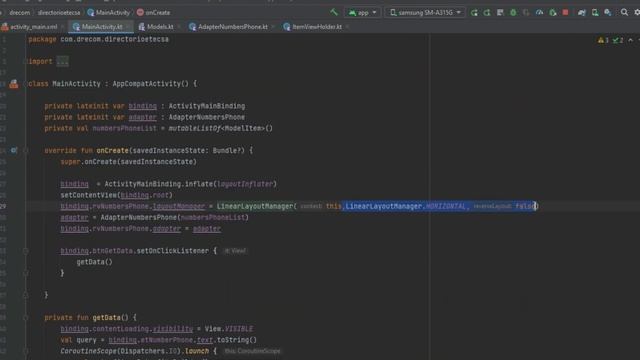Click the Kotlin file icon on MainActivity.kt tab
The image size is (640, 360).
[76, 27]
